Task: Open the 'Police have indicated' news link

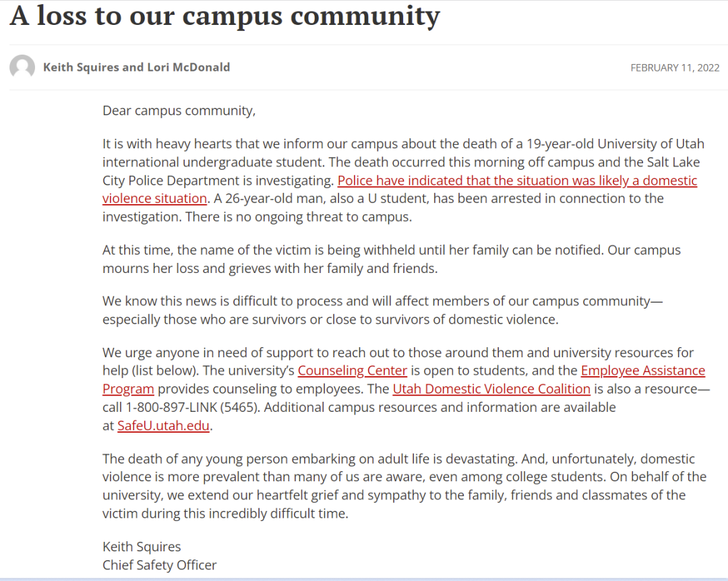Action: 517,180
